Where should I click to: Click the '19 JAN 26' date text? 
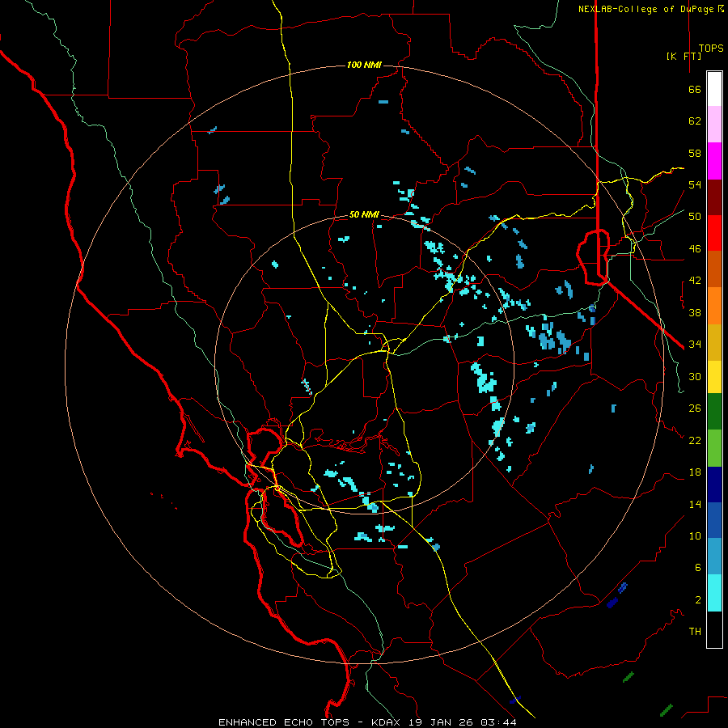coord(442,722)
